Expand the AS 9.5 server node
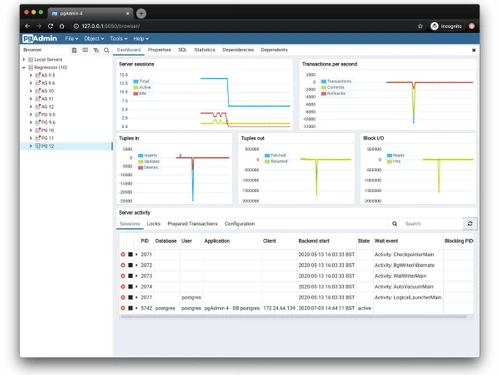This screenshot has width=500, height=375. point(31,75)
